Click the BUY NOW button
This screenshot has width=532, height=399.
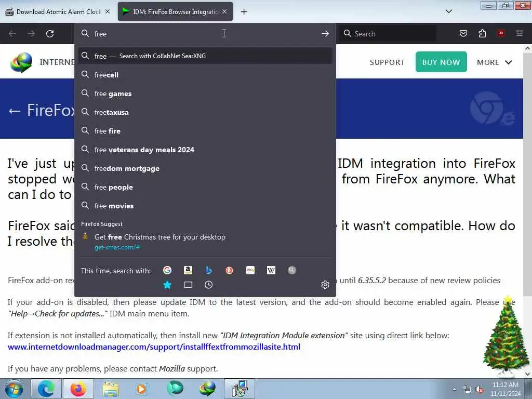(x=441, y=62)
